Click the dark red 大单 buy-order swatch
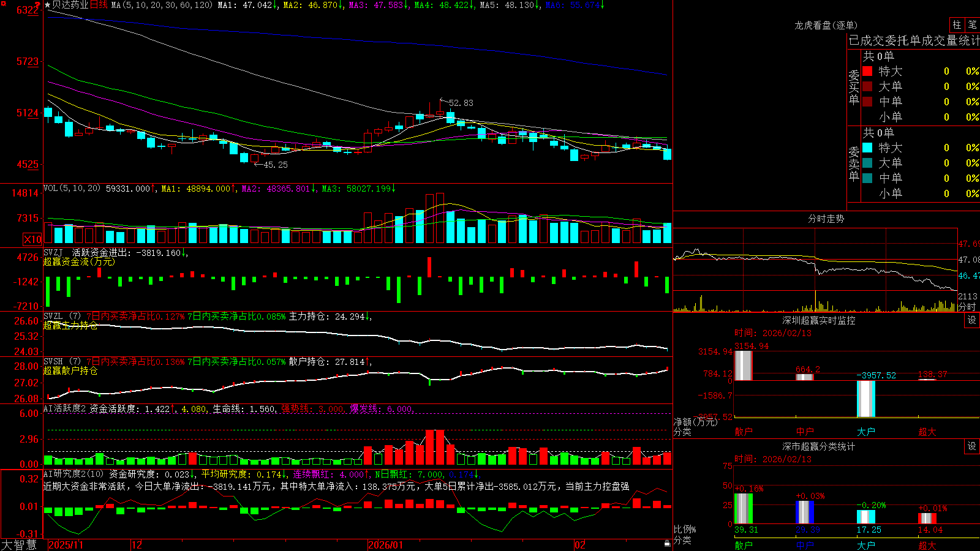The image size is (980, 551). coord(867,86)
